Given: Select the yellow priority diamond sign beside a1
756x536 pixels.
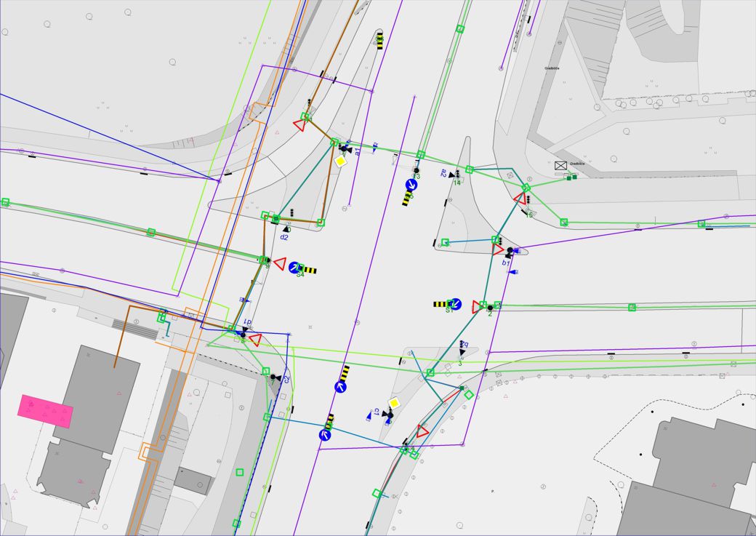Looking at the screenshot, I should point(340,161).
